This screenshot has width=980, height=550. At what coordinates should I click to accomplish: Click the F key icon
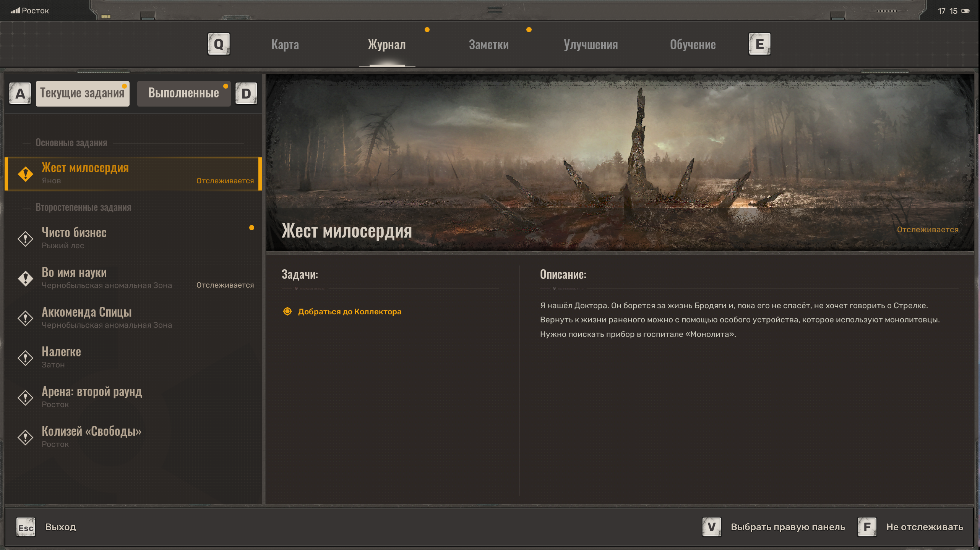(x=867, y=527)
